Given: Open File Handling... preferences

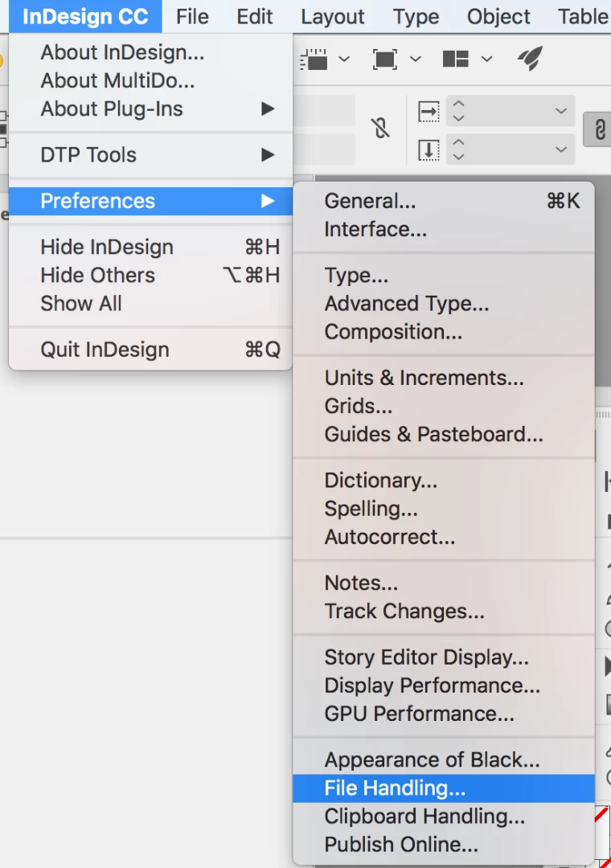Looking at the screenshot, I should click(444, 788).
